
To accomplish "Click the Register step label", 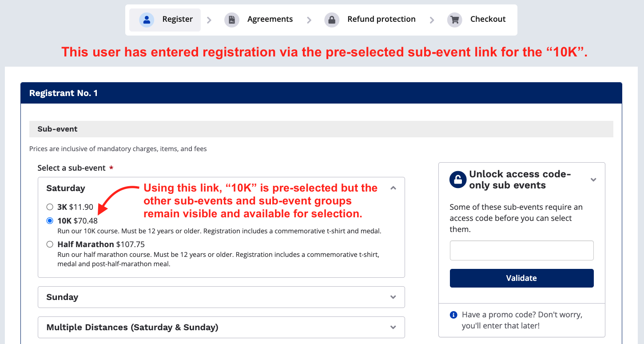I will (x=177, y=19).
